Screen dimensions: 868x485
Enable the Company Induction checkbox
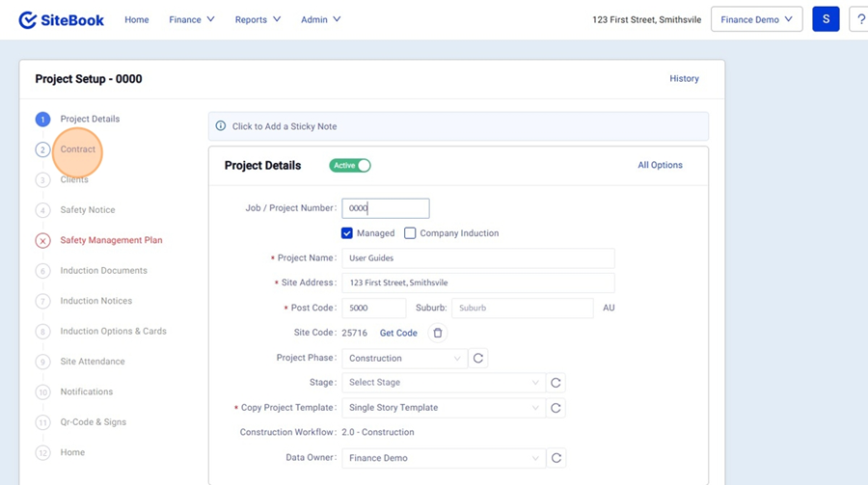pyautogui.click(x=410, y=233)
